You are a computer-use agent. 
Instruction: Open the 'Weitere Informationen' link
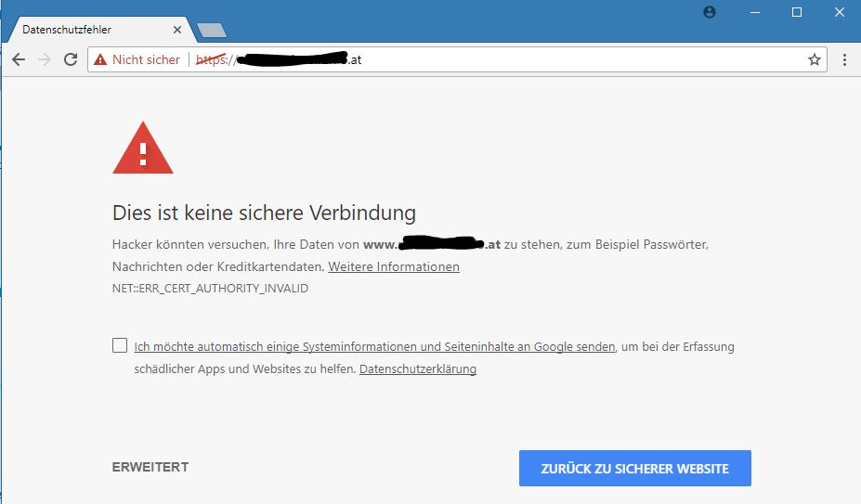tap(394, 266)
